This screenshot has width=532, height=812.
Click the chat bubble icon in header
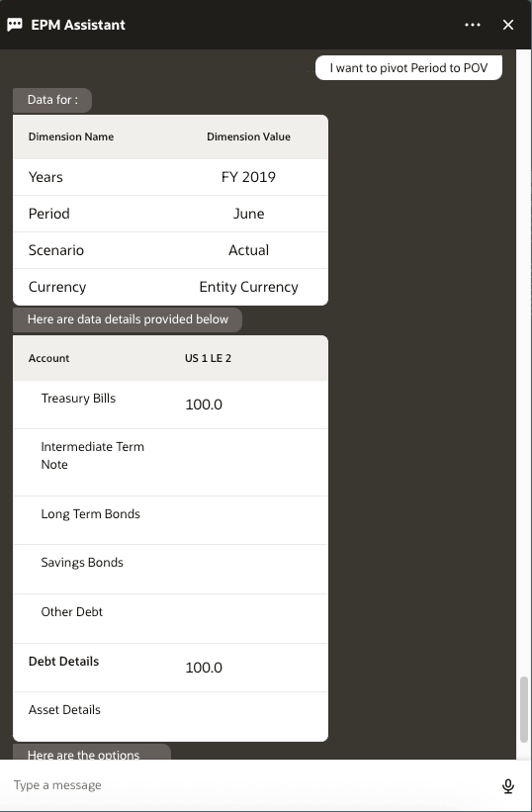coord(15,25)
